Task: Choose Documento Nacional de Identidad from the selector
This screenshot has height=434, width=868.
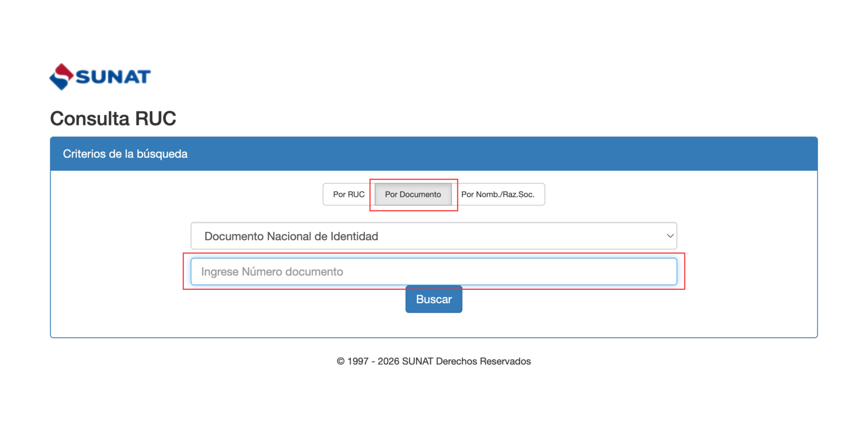Action: tap(433, 236)
